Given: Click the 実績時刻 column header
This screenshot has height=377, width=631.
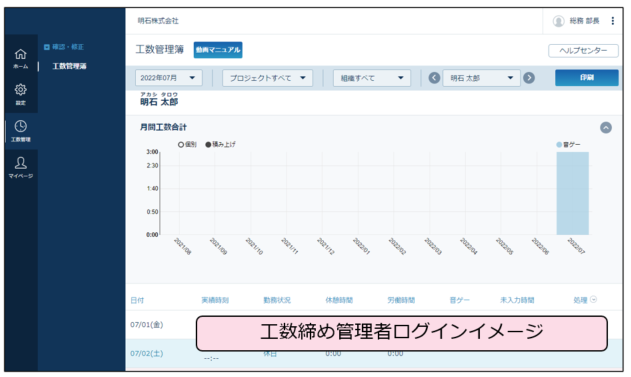Looking at the screenshot, I should (x=215, y=300).
